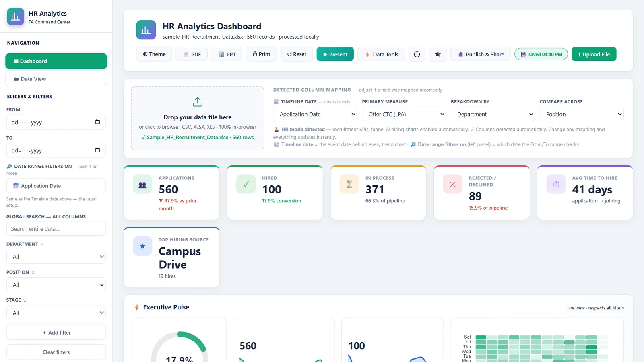The image size is (644, 362).
Task: Open the Position filter dropdown in sidebar
Action: pyautogui.click(x=56, y=285)
